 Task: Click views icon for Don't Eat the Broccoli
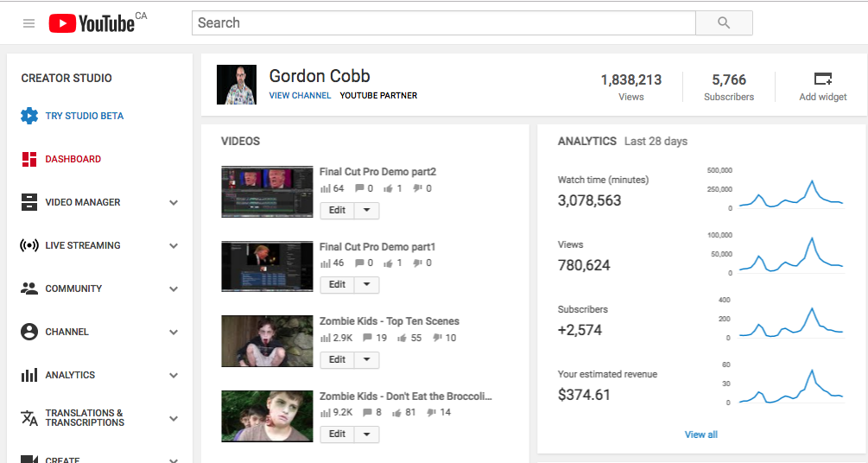click(326, 413)
